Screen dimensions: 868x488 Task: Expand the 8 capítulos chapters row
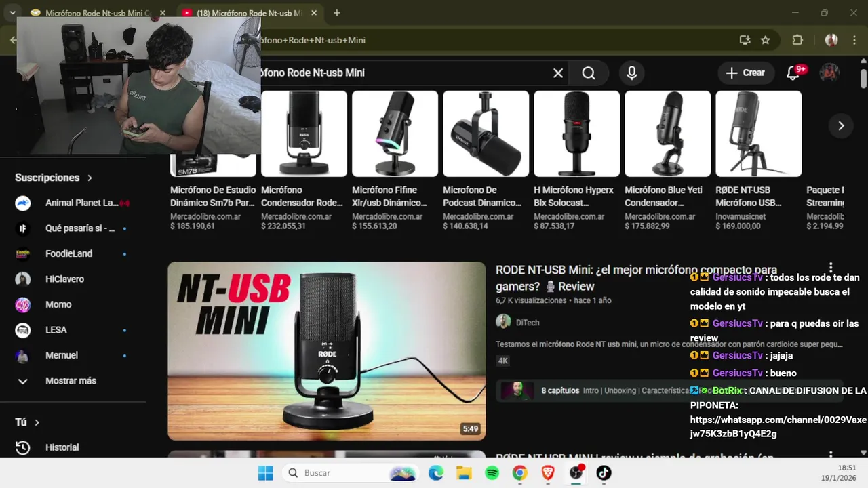(669, 390)
